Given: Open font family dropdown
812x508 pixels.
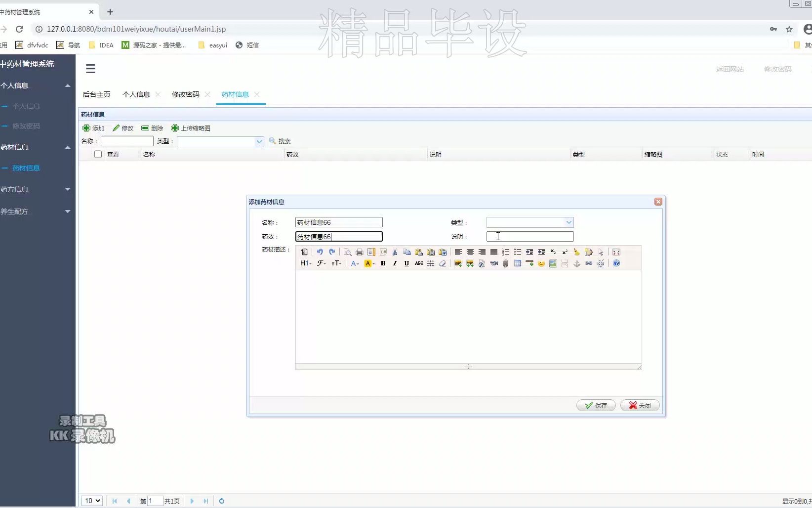Looking at the screenshot, I should click(321, 263).
